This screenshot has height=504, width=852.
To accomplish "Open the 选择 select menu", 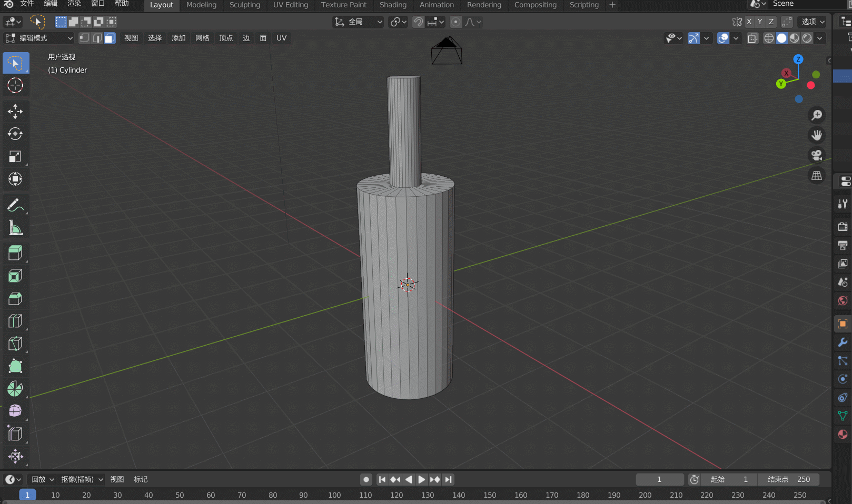I will click(x=155, y=38).
